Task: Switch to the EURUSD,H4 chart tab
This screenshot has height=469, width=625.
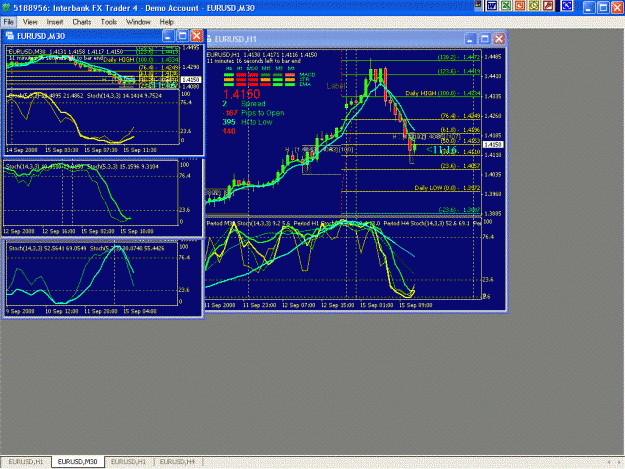Action: pyautogui.click(x=177, y=461)
